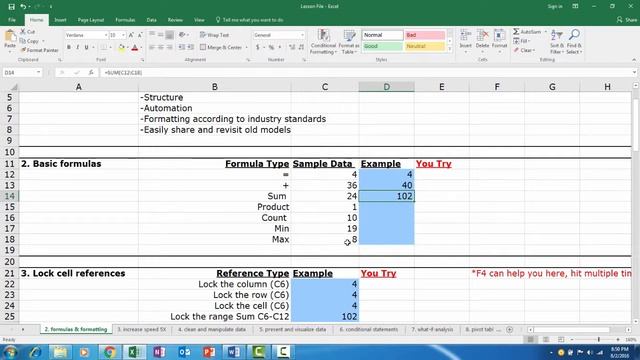Apply the Normal cell style

click(x=382, y=35)
